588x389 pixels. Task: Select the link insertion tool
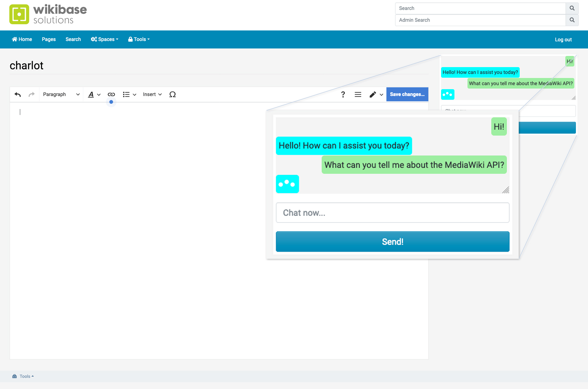tap(111, 94)
